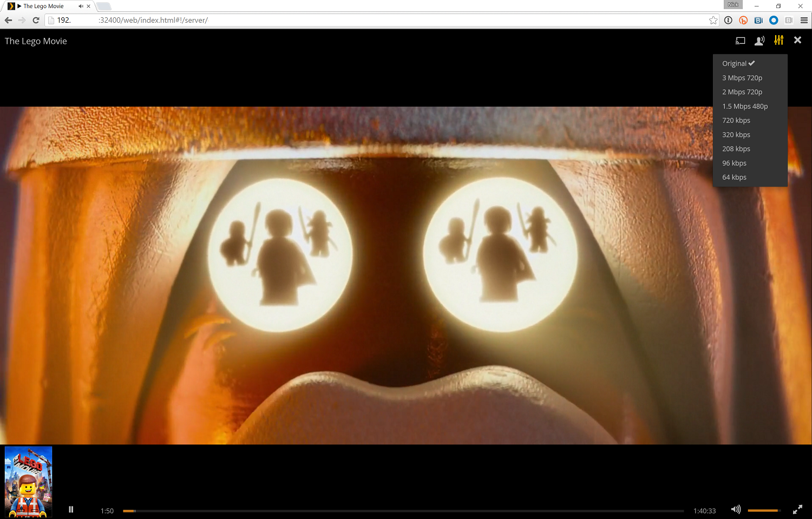Close The Lego Movie browser tab
This screenshot has height=519, width=812.
[x=88, y=6]
